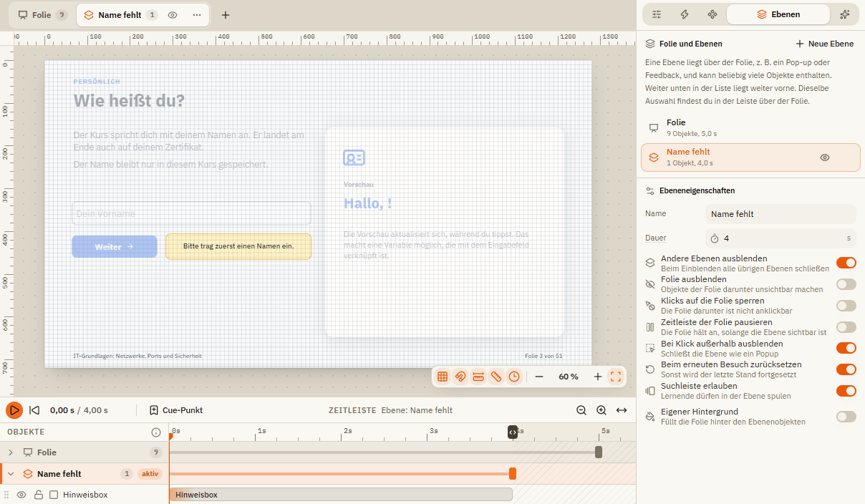The height and width of the screenshot is (504, 865).
Task: Select Folie entry in layers list
Action: point(750,127)
